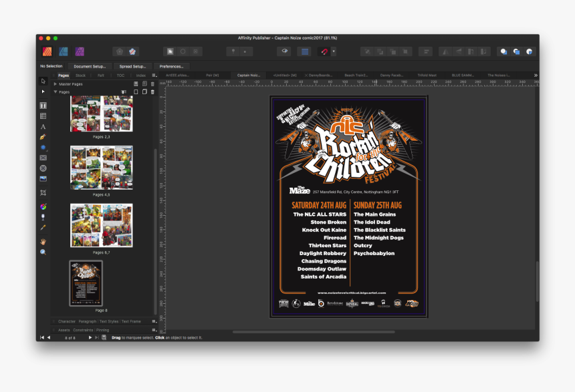Close the DannyBeards document tab

click(306, 75)
